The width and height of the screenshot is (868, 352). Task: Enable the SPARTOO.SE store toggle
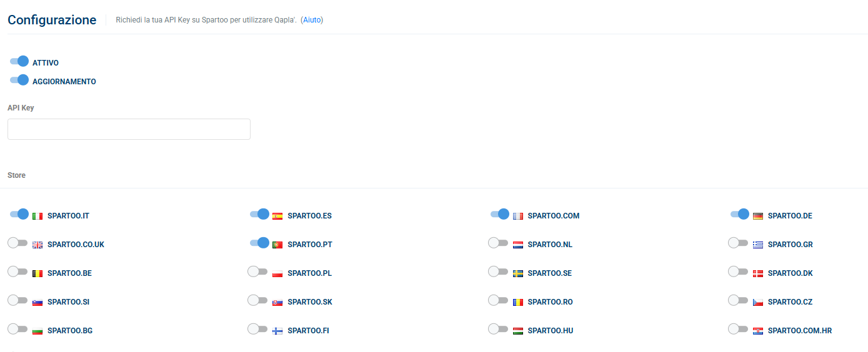pyautogui.click(x=498, y=271)
